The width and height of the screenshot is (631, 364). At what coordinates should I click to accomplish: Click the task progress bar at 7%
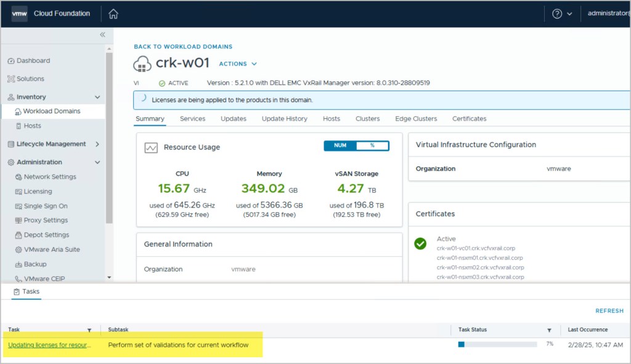(497, 344)
